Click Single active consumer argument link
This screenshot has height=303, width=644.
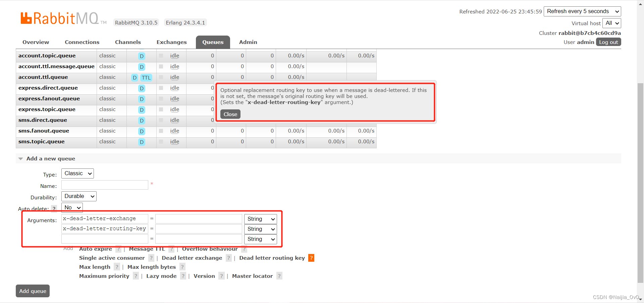(112, 258)
